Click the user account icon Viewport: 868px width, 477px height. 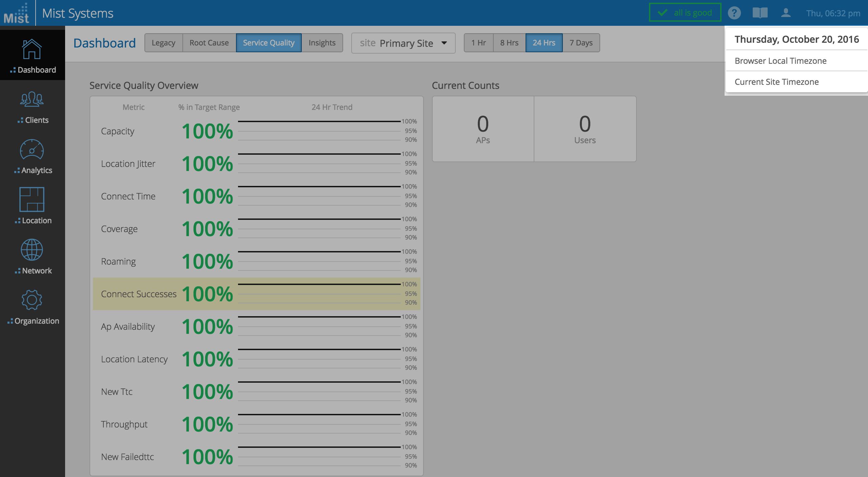[786, 13]
